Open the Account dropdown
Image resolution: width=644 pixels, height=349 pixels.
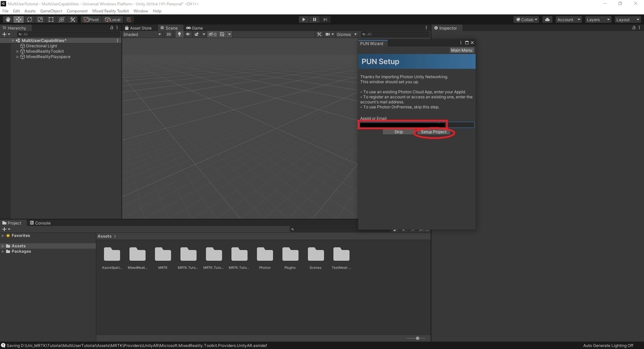click(568, 20)
